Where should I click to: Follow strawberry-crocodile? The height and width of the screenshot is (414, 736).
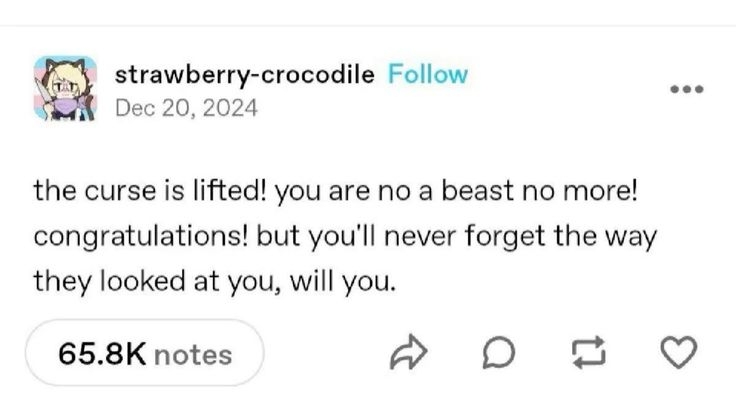click(428, 75)
